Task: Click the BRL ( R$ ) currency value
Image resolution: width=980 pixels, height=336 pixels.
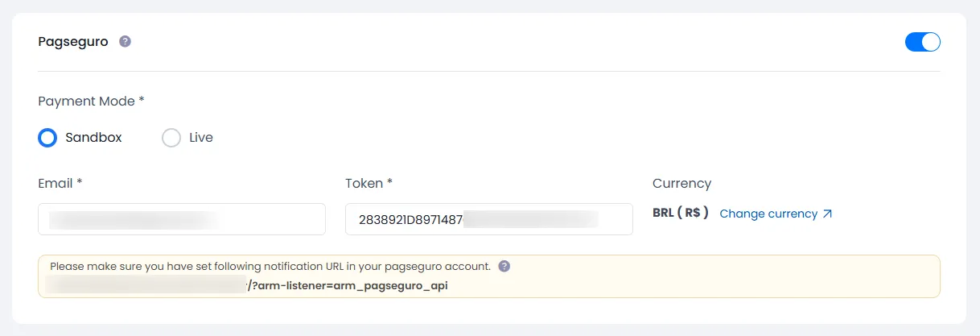Action: [680, 214]
